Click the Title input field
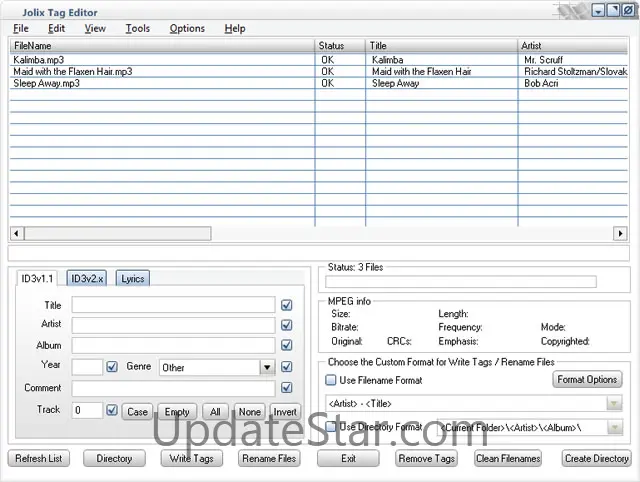The width and height of the screenshot is (640, 482). tap(173, 305)
